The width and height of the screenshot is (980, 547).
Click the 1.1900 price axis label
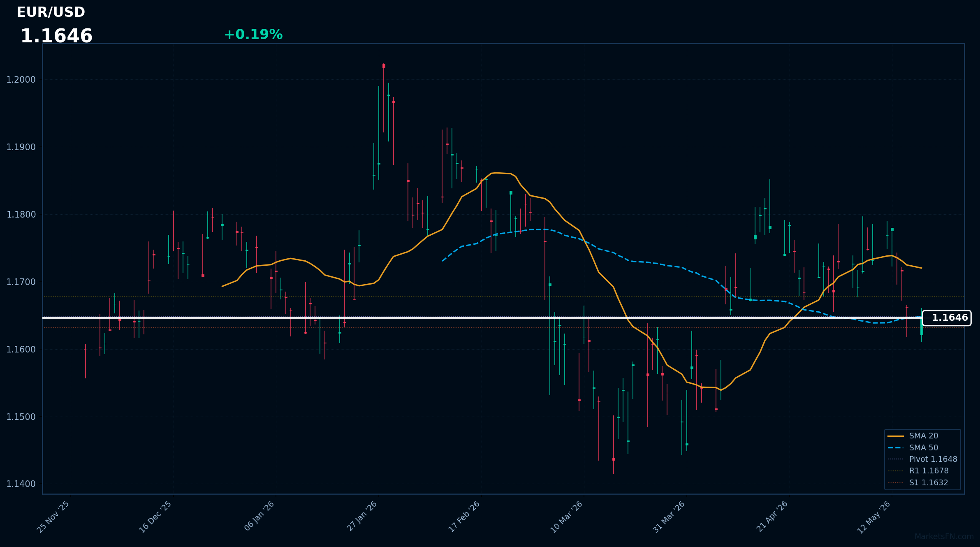click(21, 147)
